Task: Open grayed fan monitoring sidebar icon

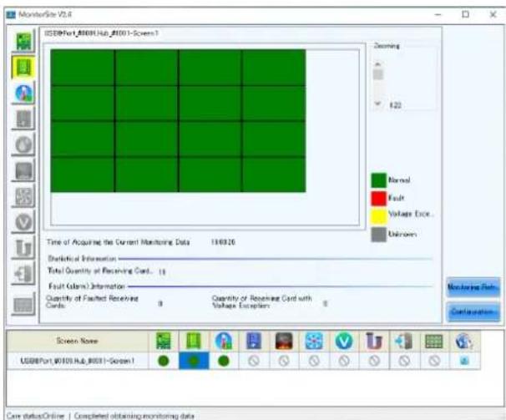Action: [23, 196]
